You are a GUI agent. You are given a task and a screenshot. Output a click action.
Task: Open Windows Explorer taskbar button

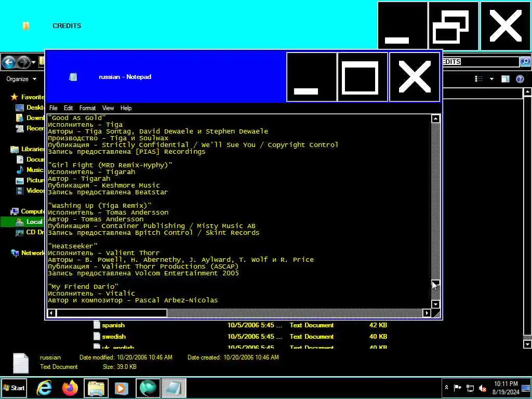pos(96,388)
